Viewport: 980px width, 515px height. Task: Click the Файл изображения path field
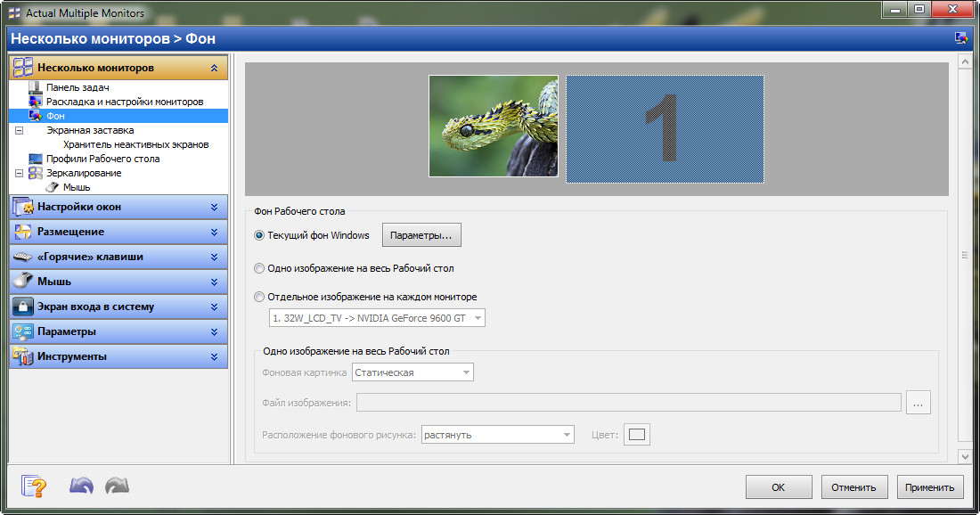point(629,403)
